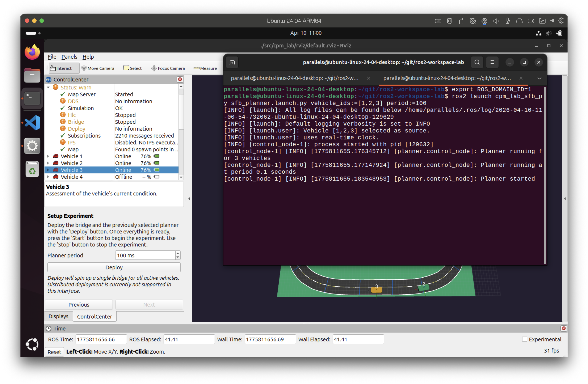Click the Deploy button
The height and width of the screenshot is (384, 588).
(x=114, y=267)
